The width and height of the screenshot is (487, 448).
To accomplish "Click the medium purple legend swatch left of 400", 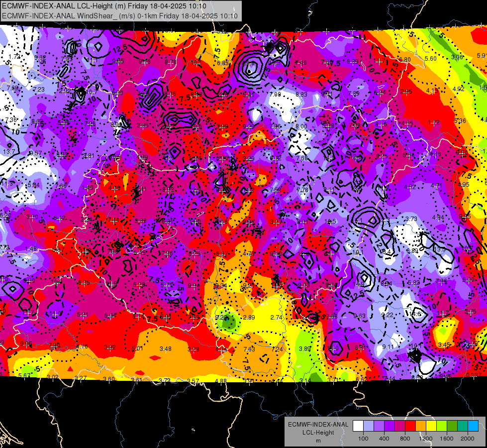I will pos(379,426).
